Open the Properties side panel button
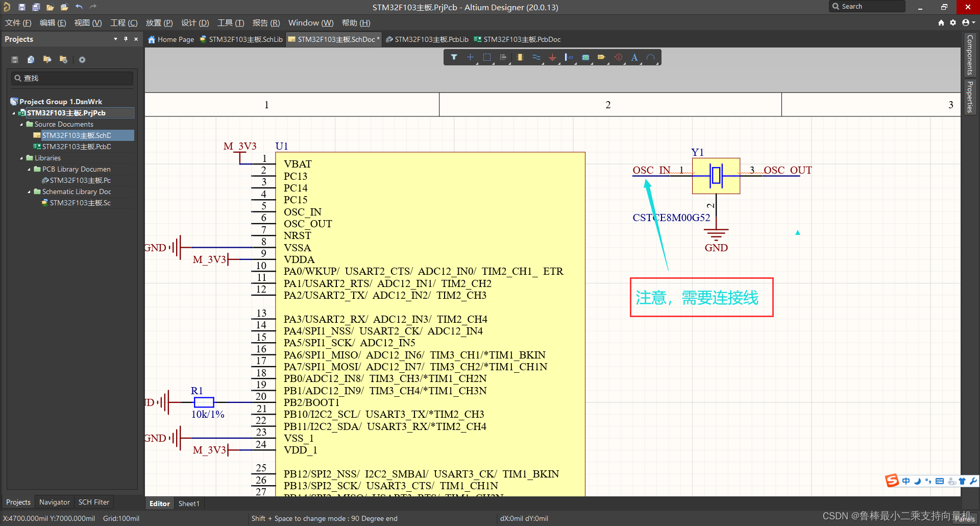This screenshot has height=526, width=980. pyautogui.click(x=970, y=97)
